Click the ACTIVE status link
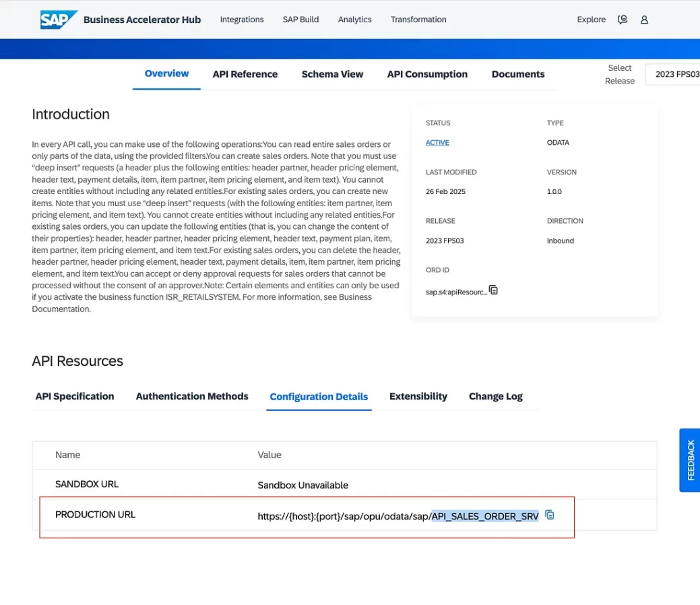 [x=437, y=143]
